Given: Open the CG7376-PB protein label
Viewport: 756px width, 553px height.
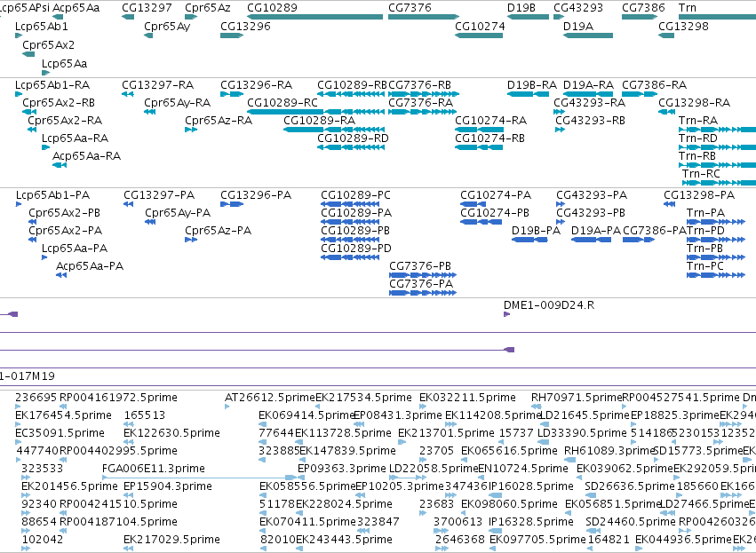Looking at the screenshot, I should (x=420, y=266).
